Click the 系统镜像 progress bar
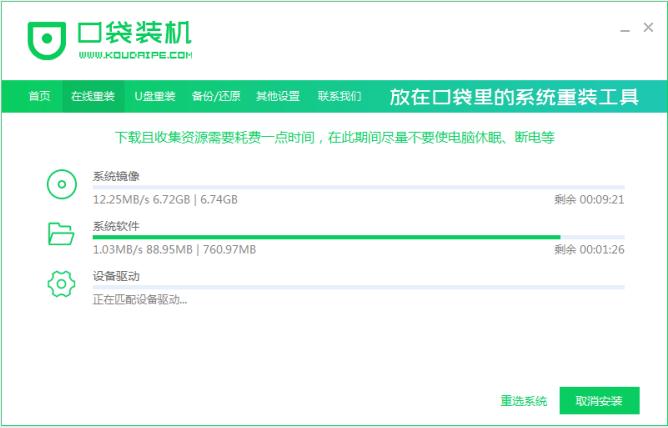668x428 pixels. pos(358,187)
